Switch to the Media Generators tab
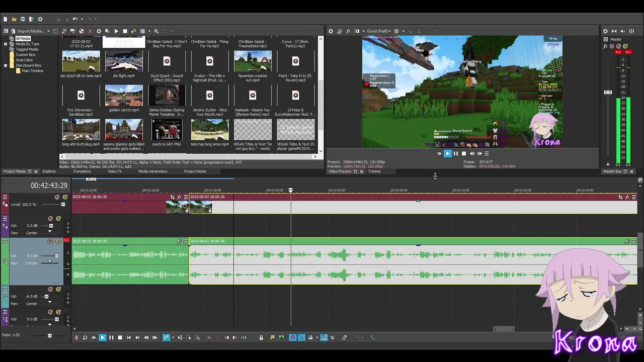This screenshot has height=362, width=644. 153,171
